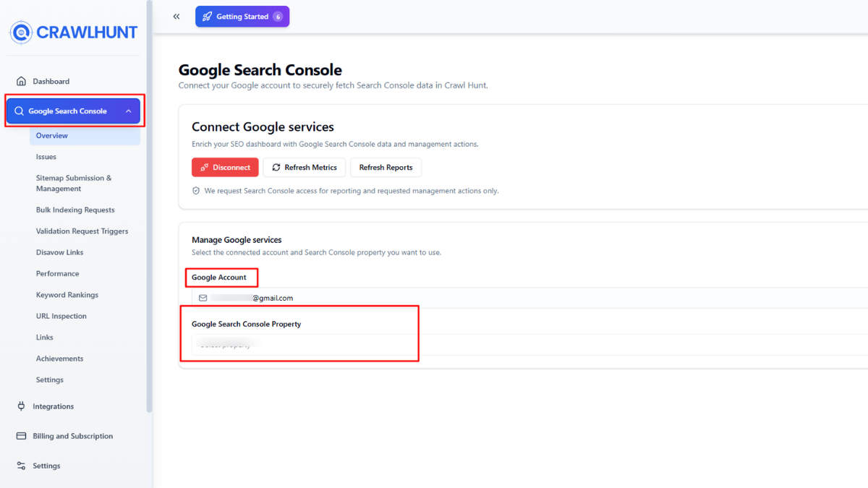Click the Integrations plug icon
This screenshot has height=488, width=868.
(21, 406)
